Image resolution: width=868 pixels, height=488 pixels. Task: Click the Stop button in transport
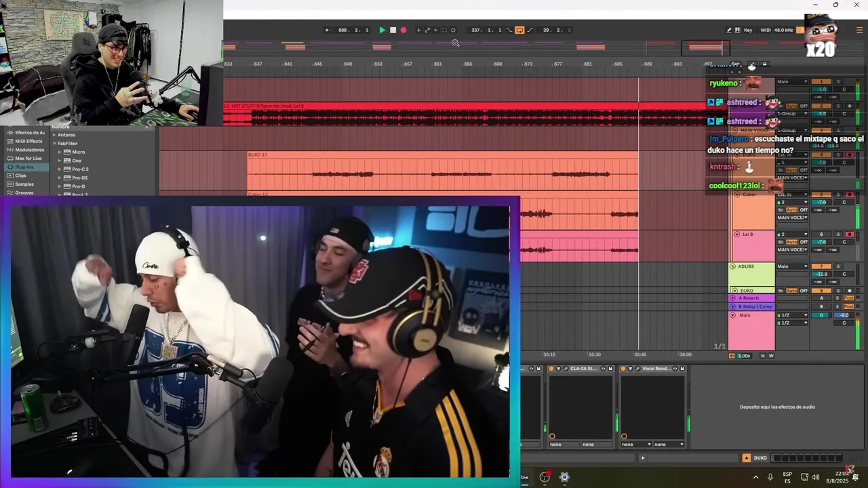click(x=393, y=30)
